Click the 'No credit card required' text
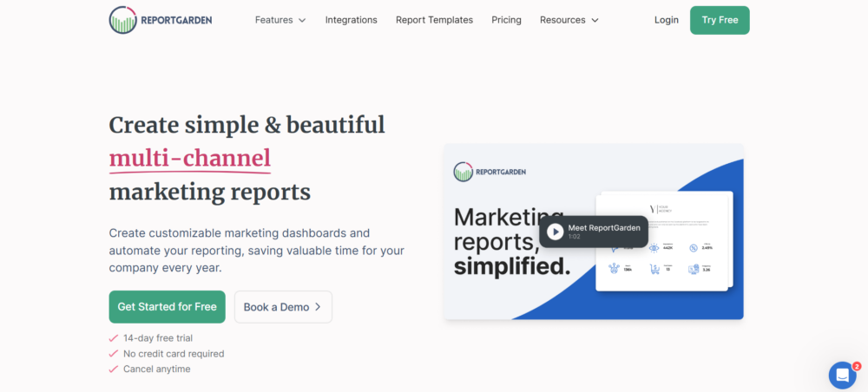Screen dimensions: 868x392 (x=174, y=353)
